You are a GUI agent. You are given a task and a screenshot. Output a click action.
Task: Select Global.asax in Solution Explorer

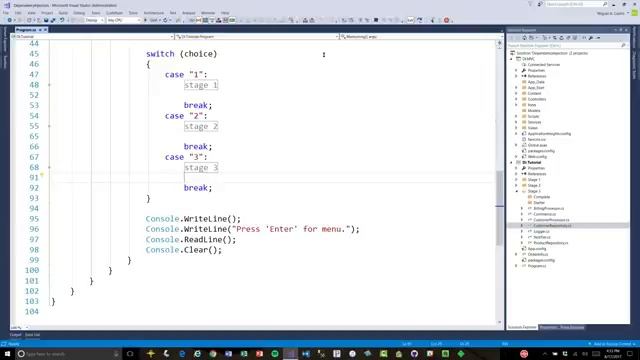[x=537, y=145]
